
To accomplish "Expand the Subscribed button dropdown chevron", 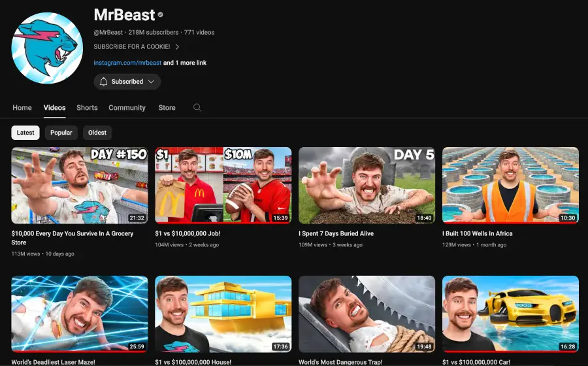I will point(151,82).
